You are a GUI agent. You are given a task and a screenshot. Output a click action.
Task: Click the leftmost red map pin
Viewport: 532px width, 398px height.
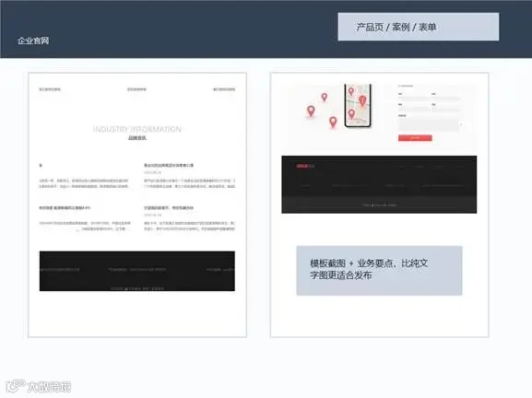pyautogui.click(x=311, y=111)
